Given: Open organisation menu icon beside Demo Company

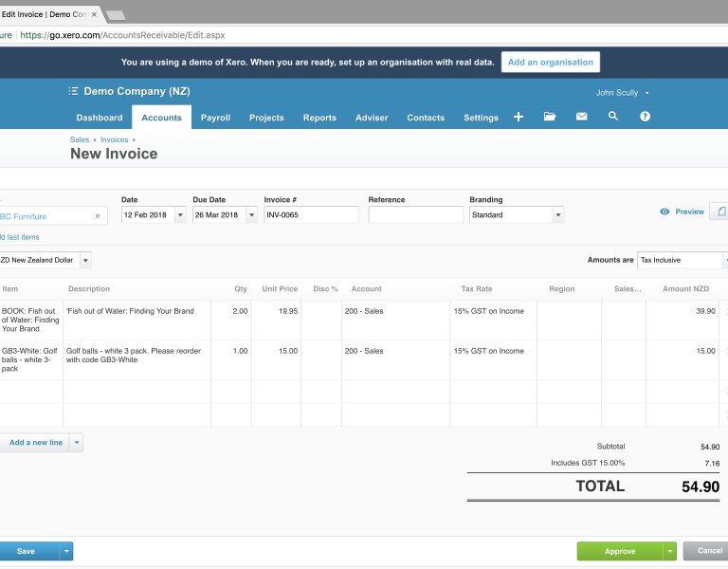Looking at the screenshot, I should pos(73,91).
